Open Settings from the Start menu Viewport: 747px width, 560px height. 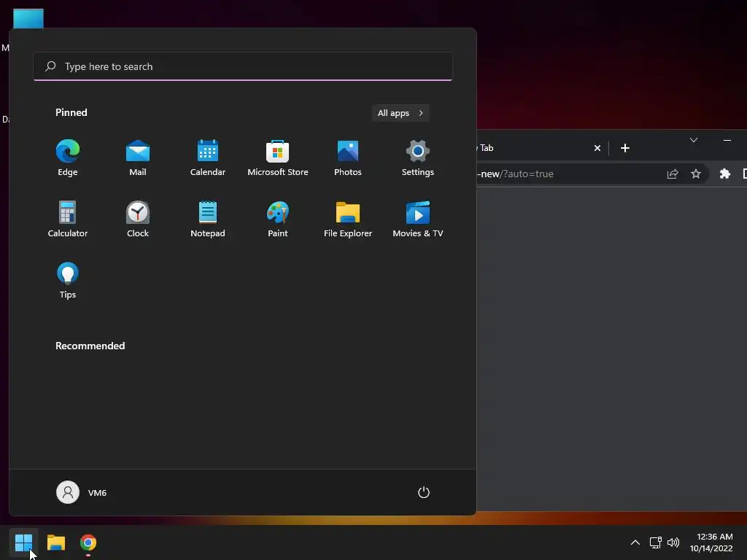[418, 158]
